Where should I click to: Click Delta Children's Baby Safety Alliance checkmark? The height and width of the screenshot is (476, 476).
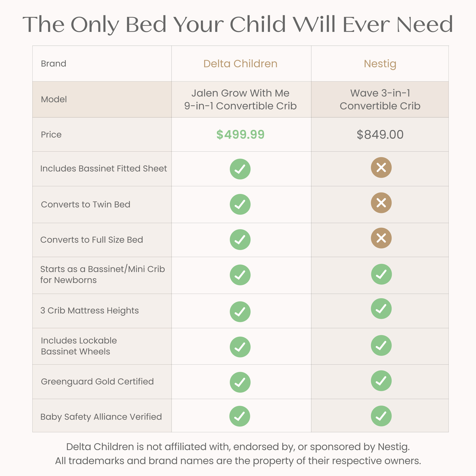click(x=239, y=416)
